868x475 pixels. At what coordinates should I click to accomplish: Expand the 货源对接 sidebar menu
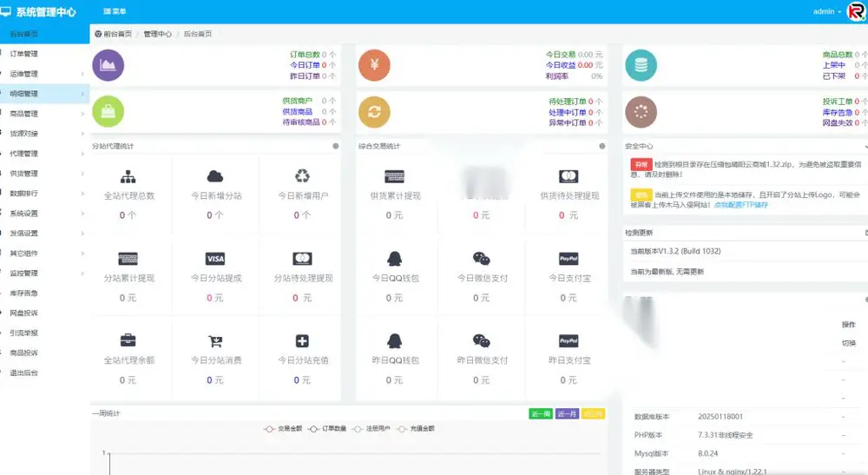pyautogui.click(x=44, y=134)
